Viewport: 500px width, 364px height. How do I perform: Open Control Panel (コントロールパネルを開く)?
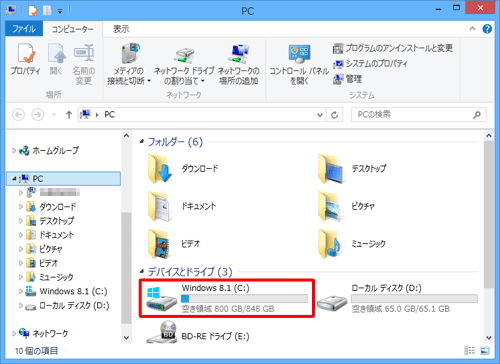click(299, 64)
